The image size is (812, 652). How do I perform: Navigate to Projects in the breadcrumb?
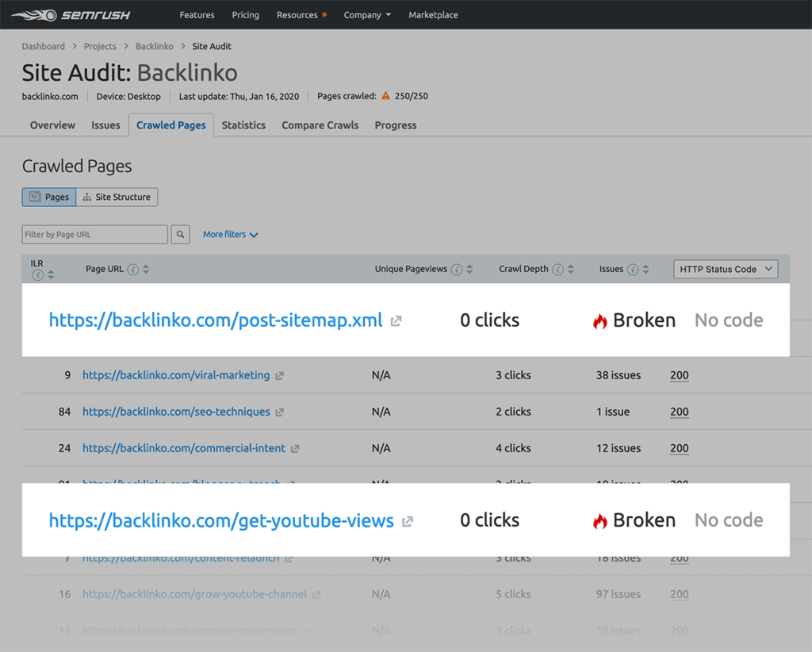(100, 46)
